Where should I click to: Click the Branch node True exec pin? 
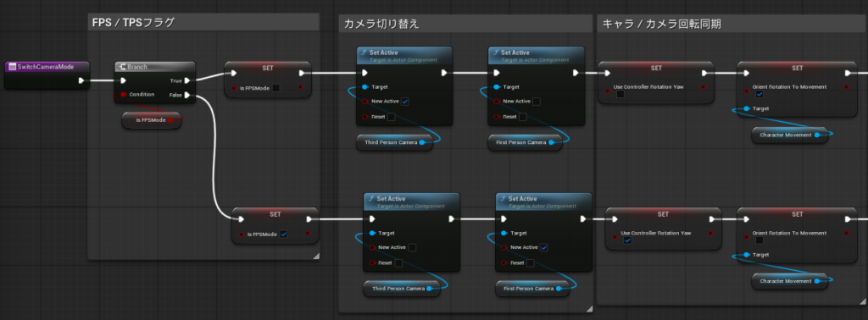tap(187, 80)
